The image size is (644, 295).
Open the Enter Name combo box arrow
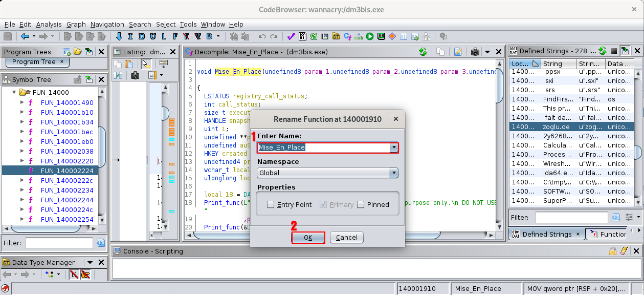(393, 147)
